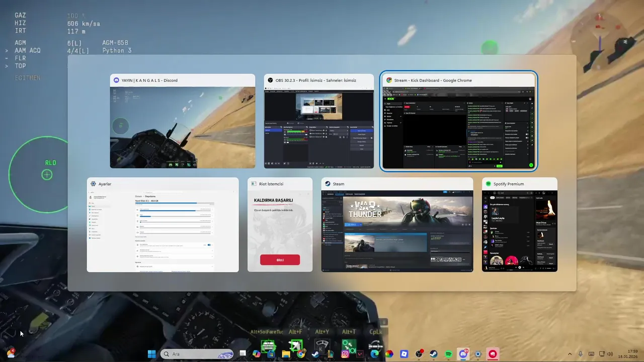Open Task View from the taskbar
Image resolution: width=644 pixels, height=362 pixels.
click(243, 354)
